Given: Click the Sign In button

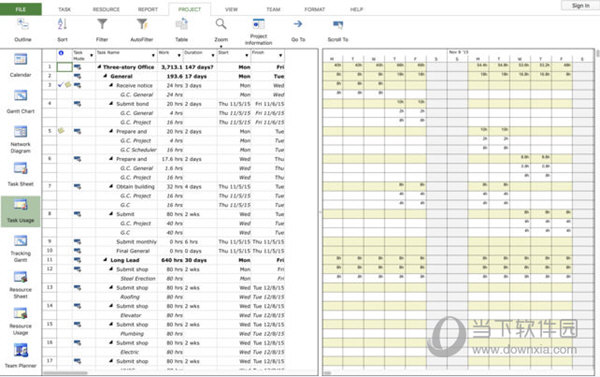Looking at the screenshot, I should pyautogui.click(x=580, y=5).
